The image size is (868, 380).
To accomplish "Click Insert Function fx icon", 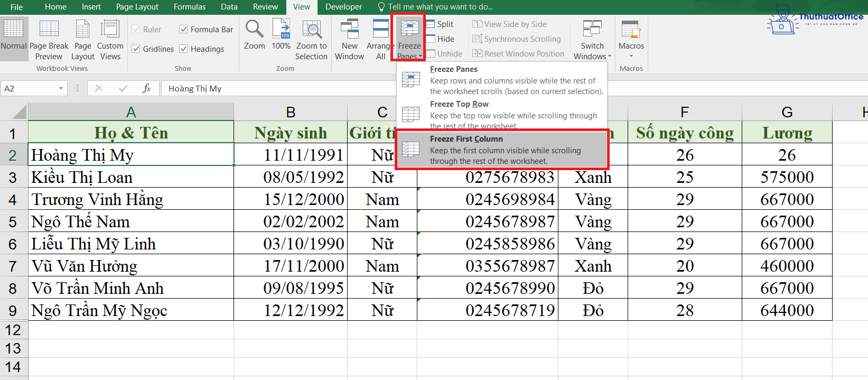I will (146, 88).
